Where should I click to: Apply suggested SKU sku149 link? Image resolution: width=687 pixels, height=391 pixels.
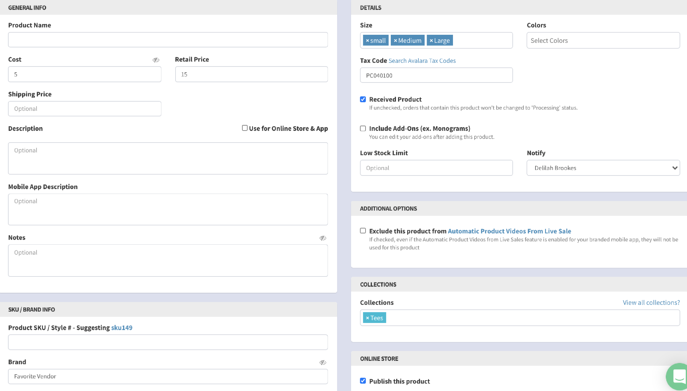[122, 327]
